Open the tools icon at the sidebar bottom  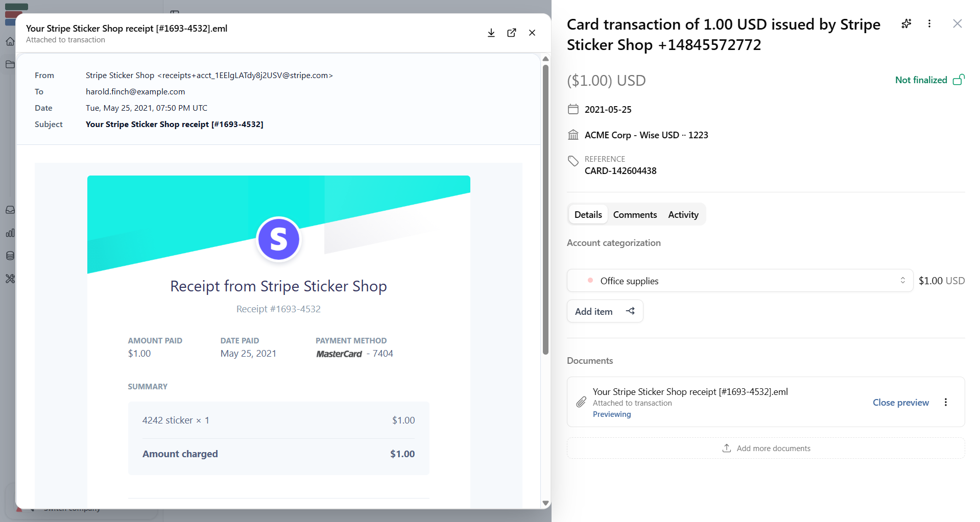click(x=10, y=279)
